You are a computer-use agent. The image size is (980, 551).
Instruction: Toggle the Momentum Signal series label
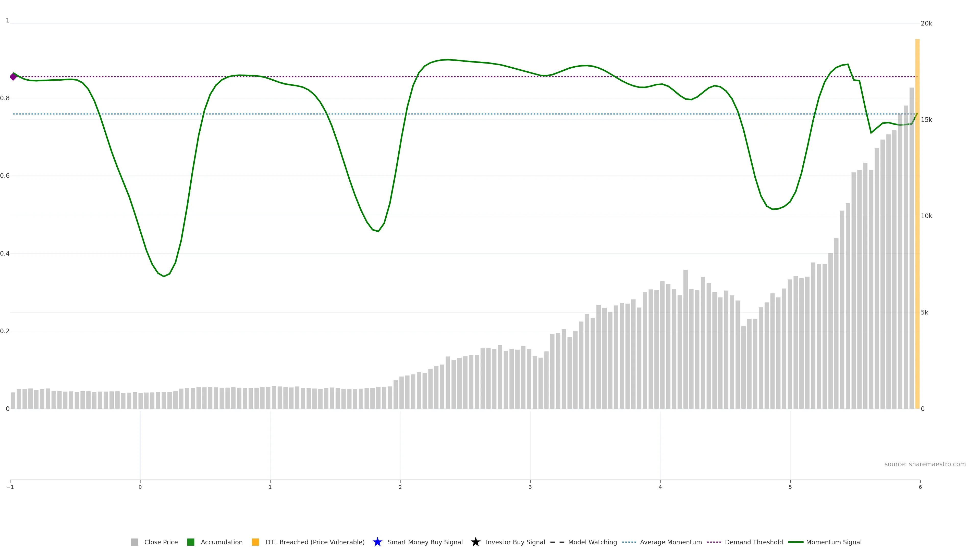834,542
